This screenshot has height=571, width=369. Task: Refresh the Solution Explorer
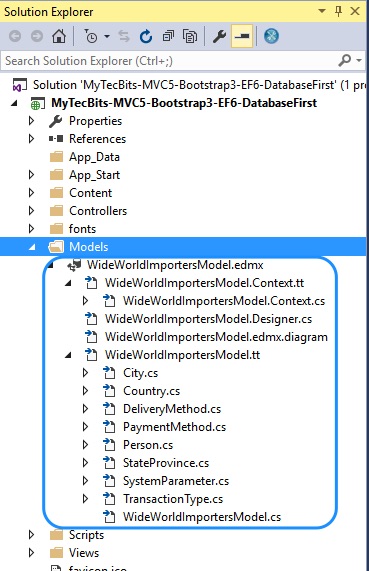(146, 36)
